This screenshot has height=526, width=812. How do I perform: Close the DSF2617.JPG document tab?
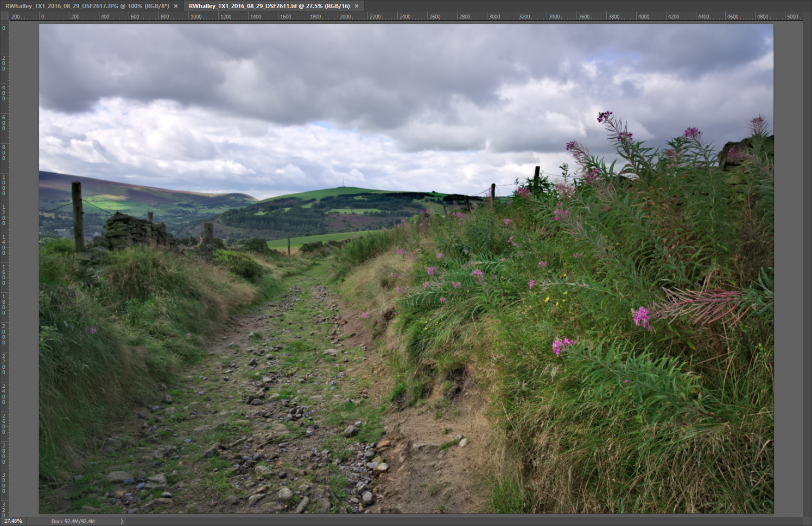point(176,6)
